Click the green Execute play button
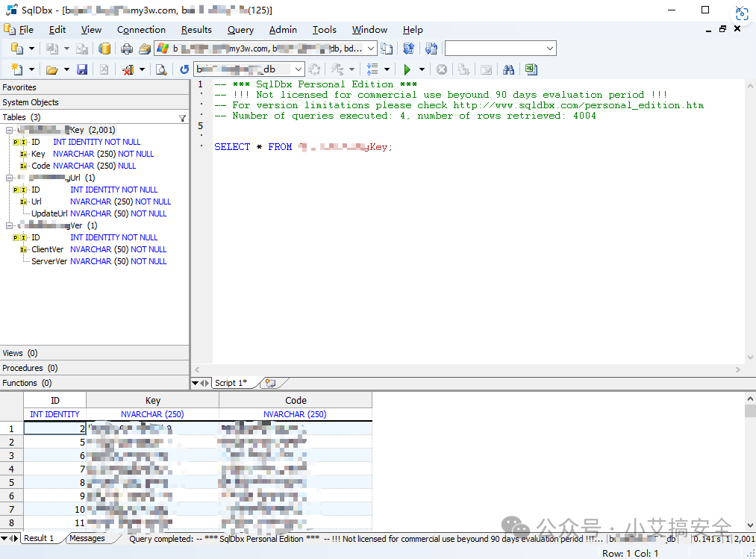The height and width of the screenshot is (559, 756). tap(407, 69)
